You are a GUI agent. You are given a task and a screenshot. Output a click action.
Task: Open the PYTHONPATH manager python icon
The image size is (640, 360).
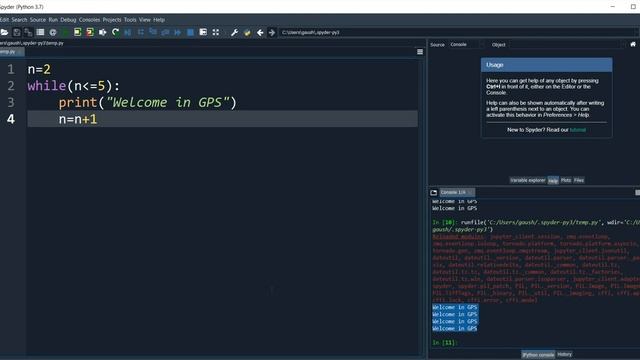pyautogui.click(x=247, y=32)
